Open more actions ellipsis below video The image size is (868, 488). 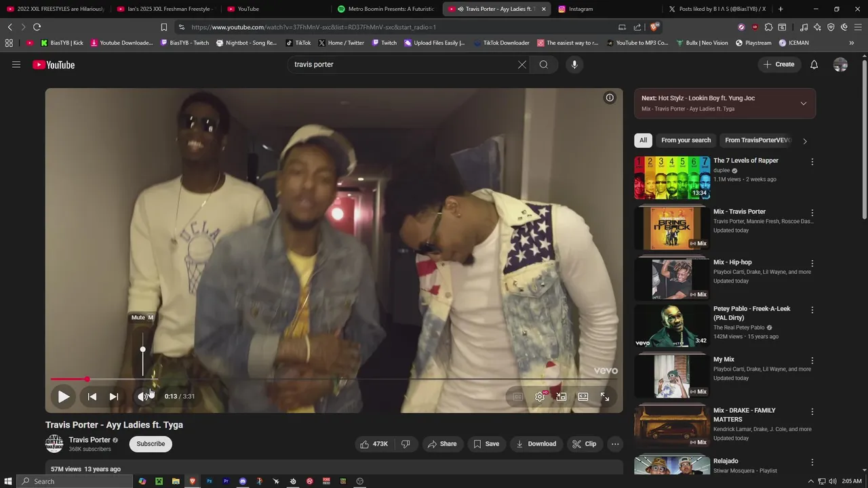(x=615, y=444)
